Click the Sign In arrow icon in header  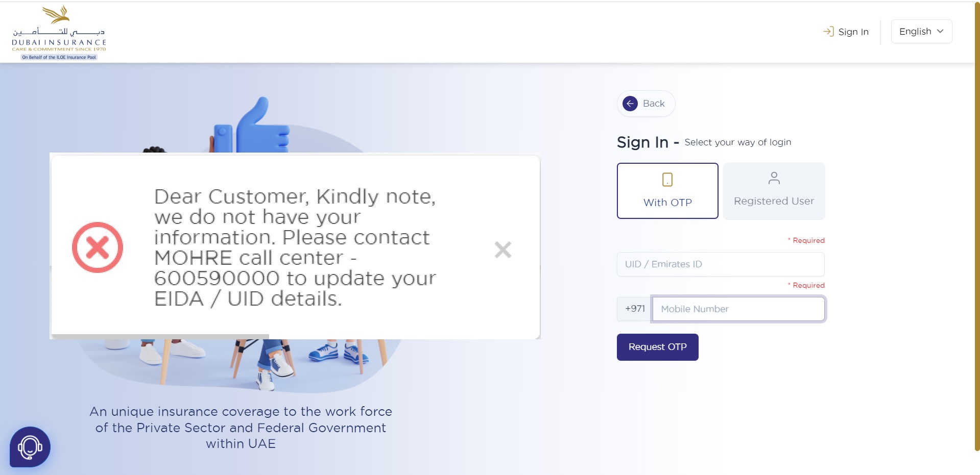click(x=828, y=32)
